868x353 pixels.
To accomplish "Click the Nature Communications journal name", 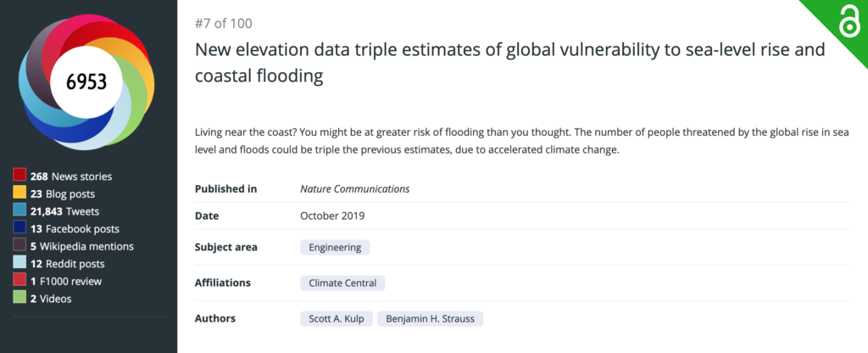I will click(355, 189).
